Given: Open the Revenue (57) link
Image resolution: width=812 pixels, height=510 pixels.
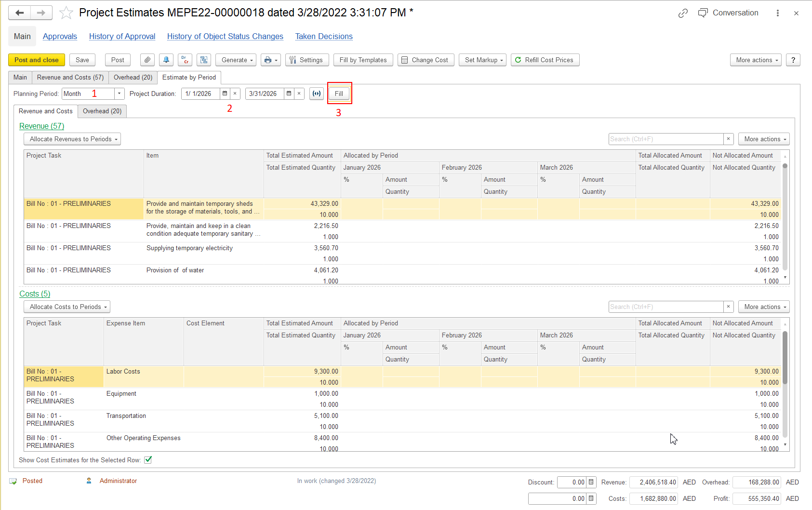Looking at the screenshot, I should (42, 126).
